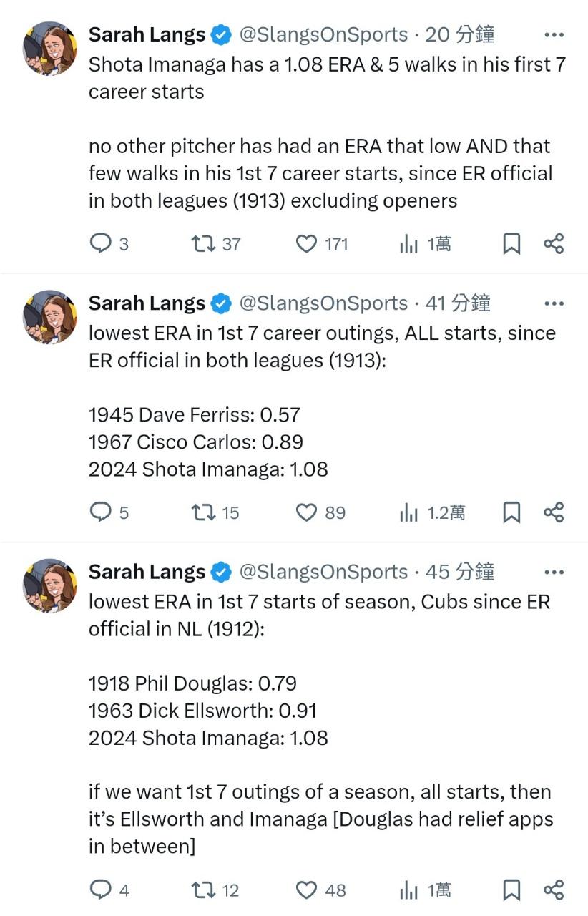Share the top Shota Imanaga tweet
The height and width of the screenshot is (916, 588).
[x=554, y=244]
